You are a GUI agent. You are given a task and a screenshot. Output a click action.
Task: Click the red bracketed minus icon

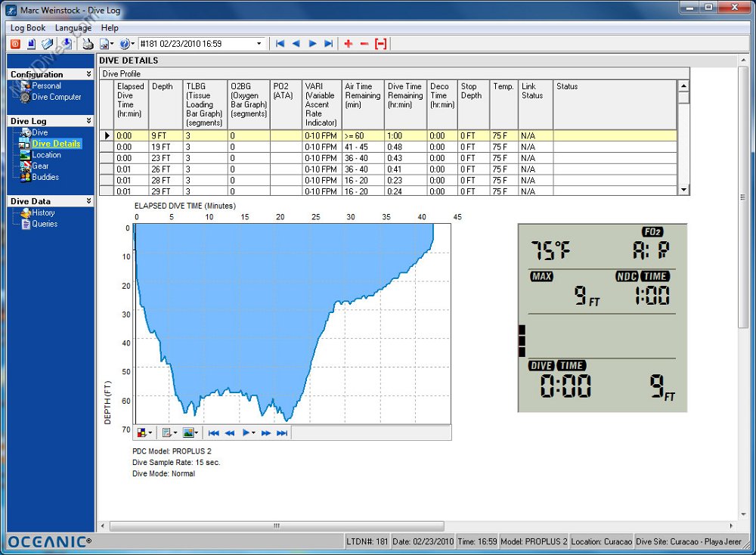click(x=381, y=44)
